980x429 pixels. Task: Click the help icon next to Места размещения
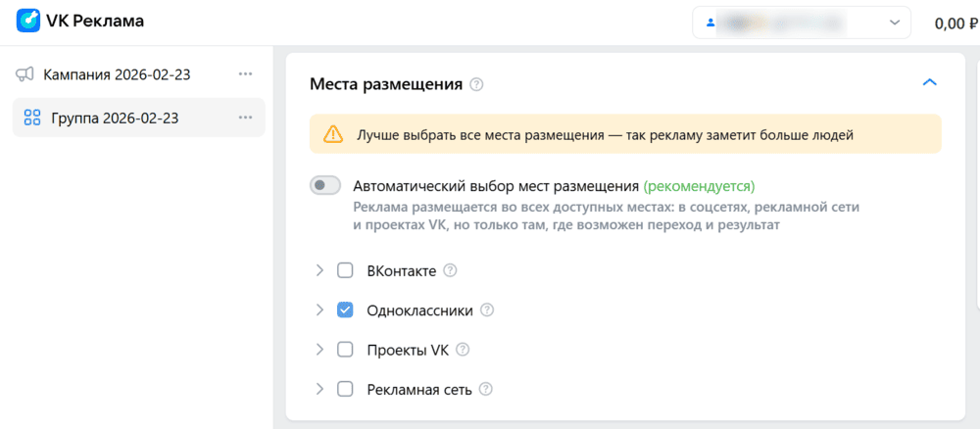pyautogui.click(x=477, y=84)
